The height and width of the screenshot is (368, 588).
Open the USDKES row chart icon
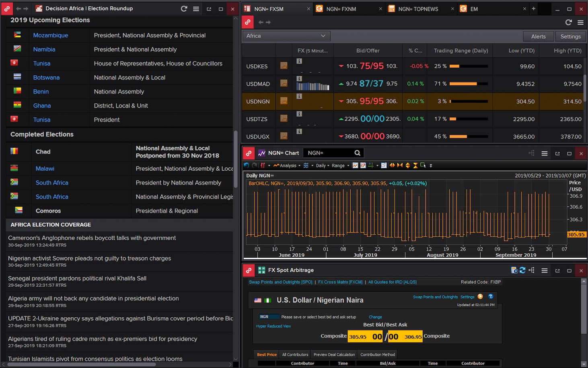284,66
